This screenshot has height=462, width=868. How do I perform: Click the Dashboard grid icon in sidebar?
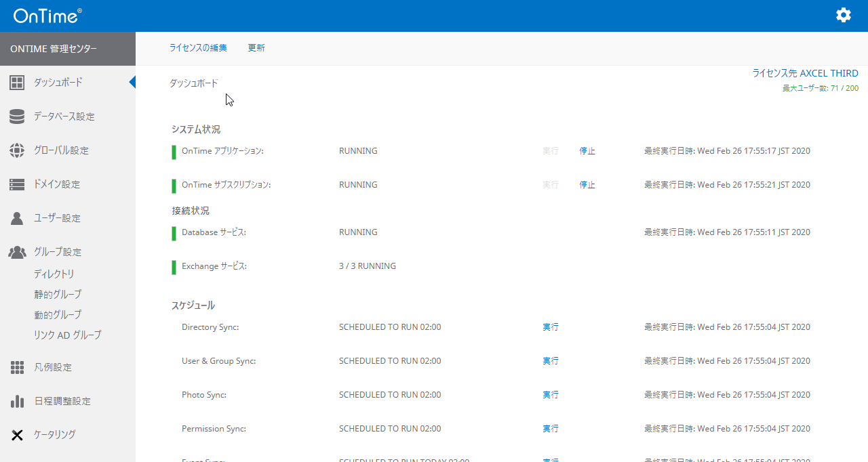tap(17, 83)
